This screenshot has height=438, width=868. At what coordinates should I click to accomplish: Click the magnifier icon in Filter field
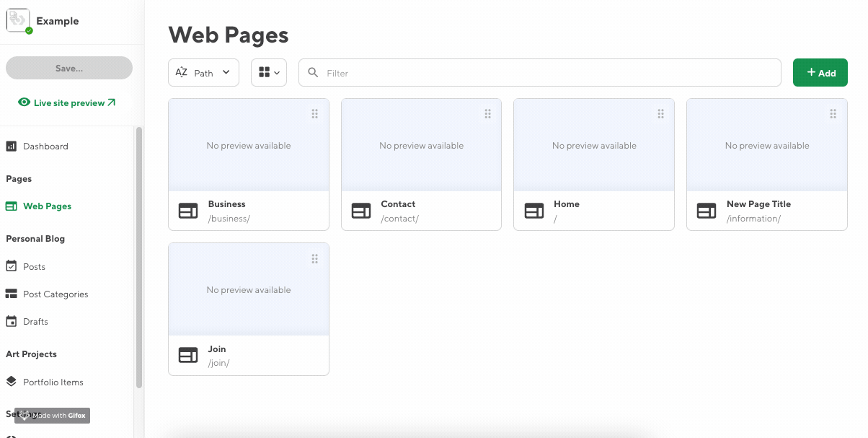(313, 73)
